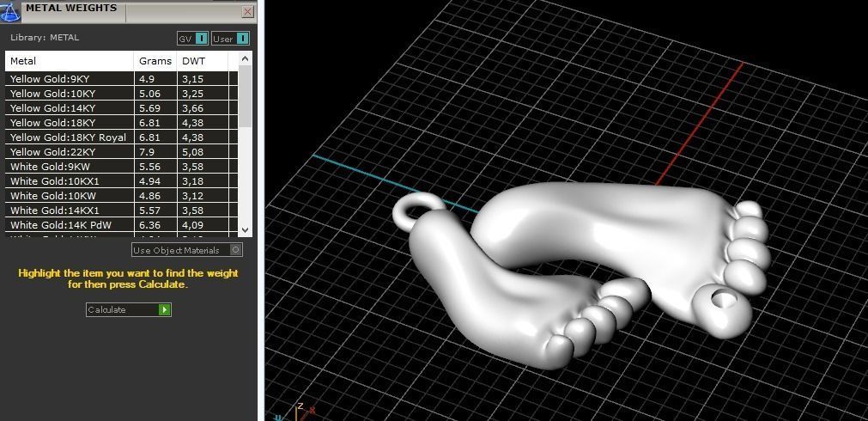Image resolution: width=868 pixels, height=421 pixels.
Task: Click the Metal Weights panel logo icon
Action: pyautogui.click(x=9, y=11)
